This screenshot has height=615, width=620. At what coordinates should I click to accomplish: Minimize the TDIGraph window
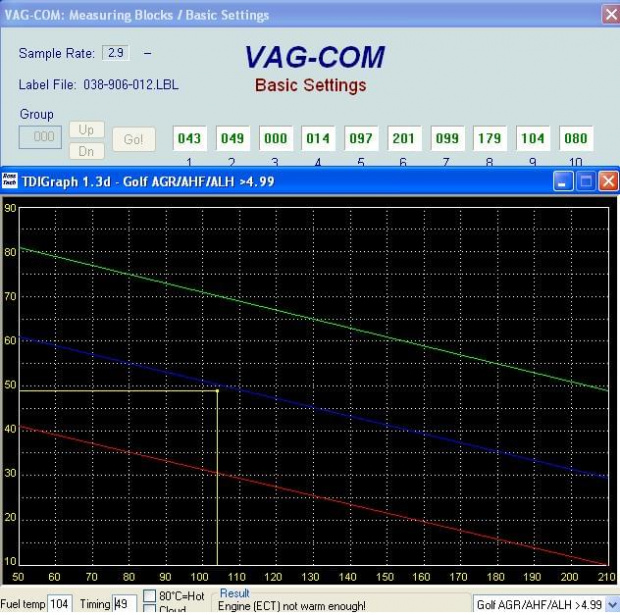pos(563,182)
